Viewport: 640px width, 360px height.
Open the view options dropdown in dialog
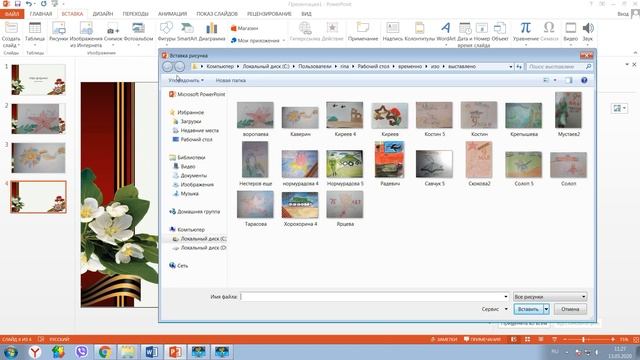pos(555,80)
